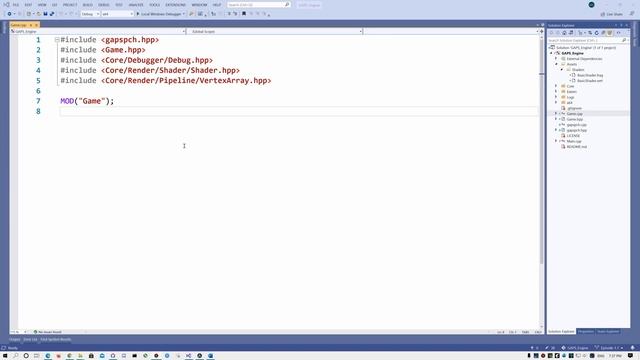Open the x64 platform dropdown
This screenshot has width=640, height=360.
[x=117, y=14]
